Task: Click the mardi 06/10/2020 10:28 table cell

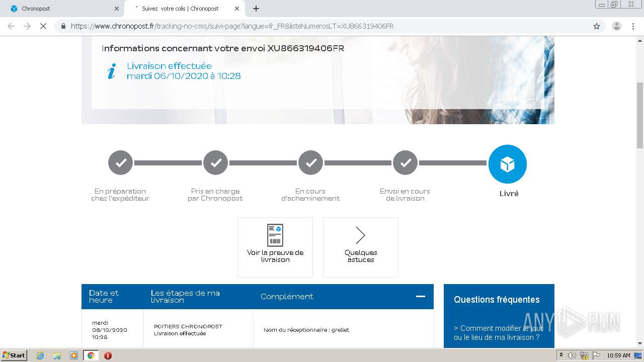Action: coord(113,330)
